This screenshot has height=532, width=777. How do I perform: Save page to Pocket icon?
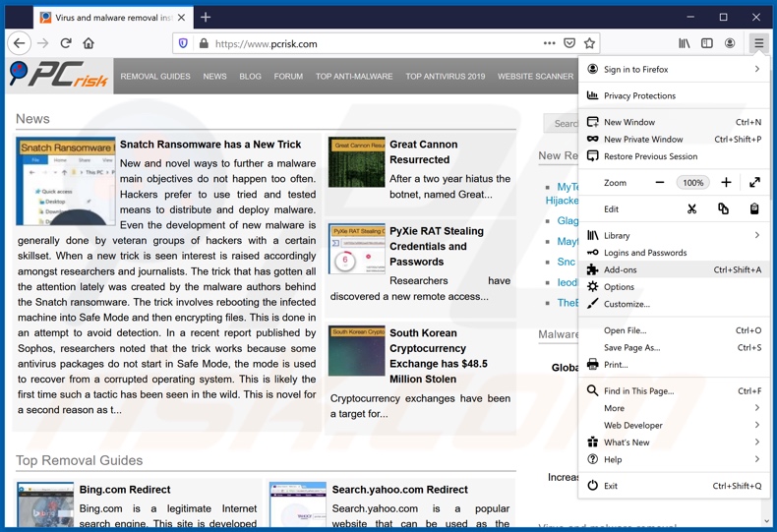(x=569, y=43)
